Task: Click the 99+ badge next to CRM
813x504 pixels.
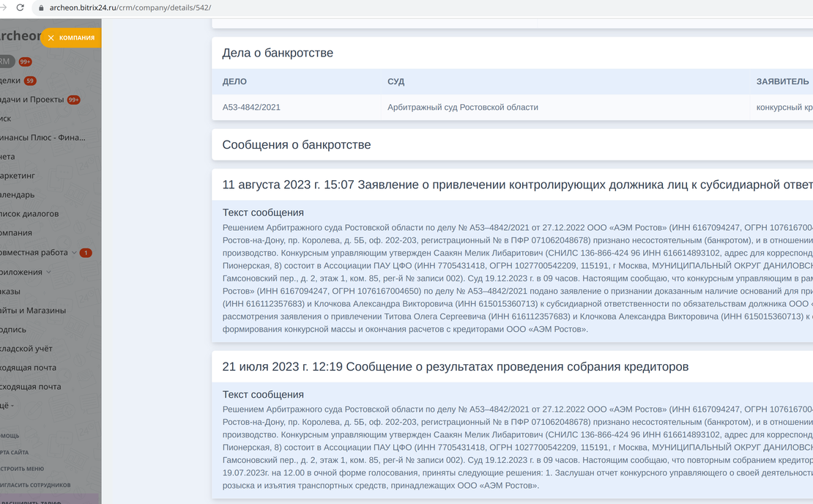Action: point(24,62)
